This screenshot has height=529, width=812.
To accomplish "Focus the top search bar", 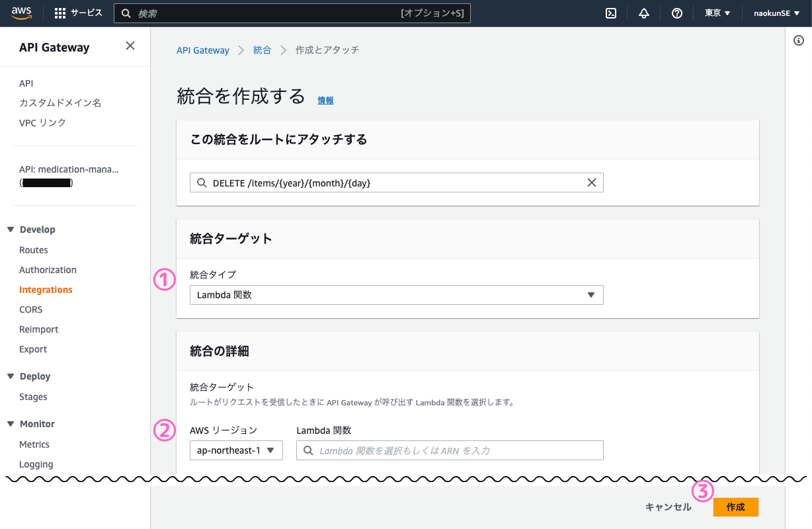I will tap(292, 13).
